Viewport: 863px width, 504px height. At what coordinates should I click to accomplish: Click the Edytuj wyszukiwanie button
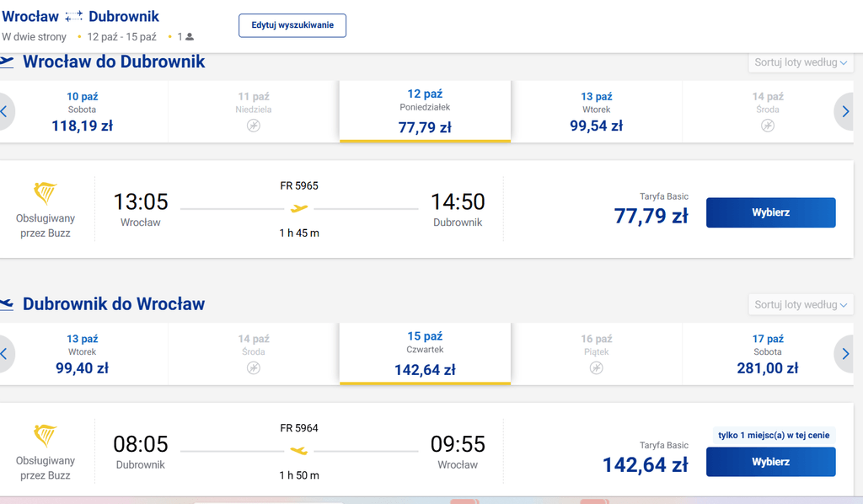[292, 25]
